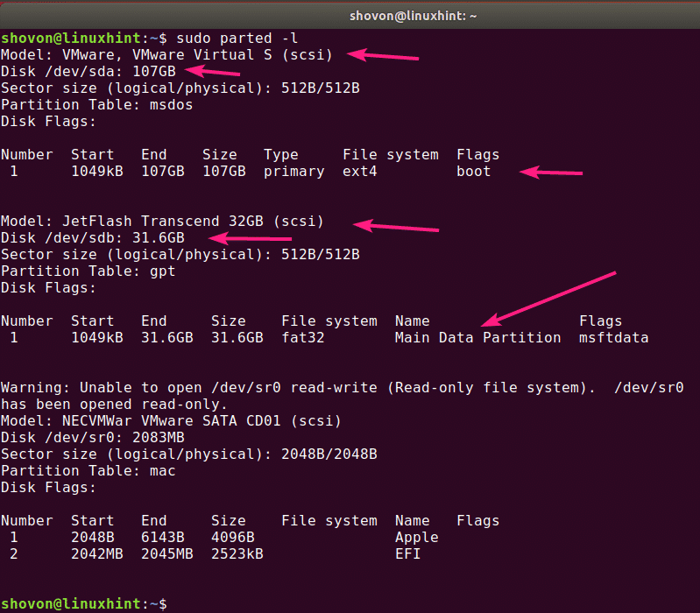The width and height of the screenshot is (700, 613).
Task: Click the '6143B' end value
Action: tap(163, 537)
